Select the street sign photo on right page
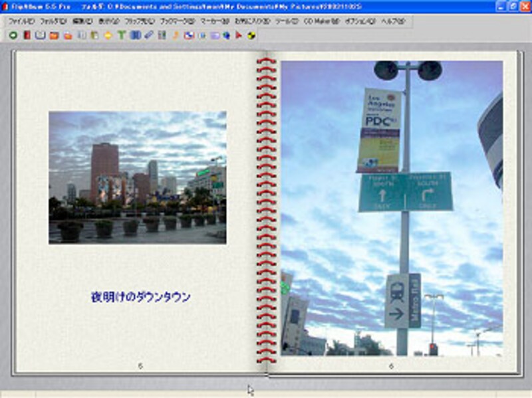532x398 pixels. pyautogui.click(x=391, y=208)
